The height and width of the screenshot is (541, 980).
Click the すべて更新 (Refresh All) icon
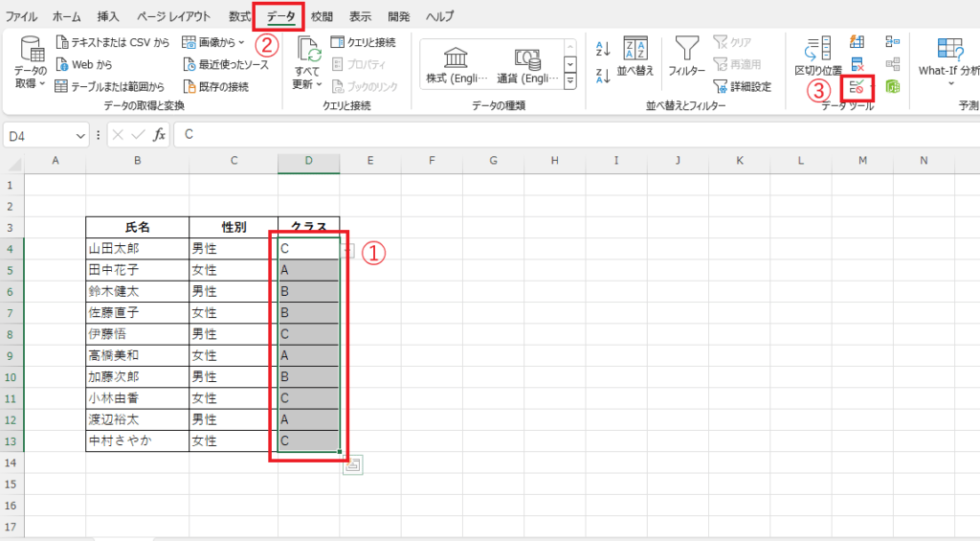pos(308,49)
